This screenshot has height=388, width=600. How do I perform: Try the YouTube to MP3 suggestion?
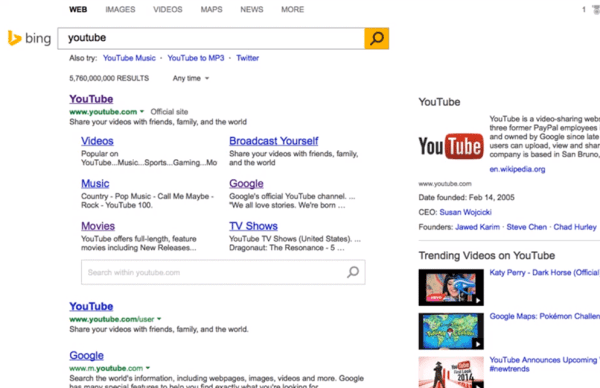[x=196, y=58]
